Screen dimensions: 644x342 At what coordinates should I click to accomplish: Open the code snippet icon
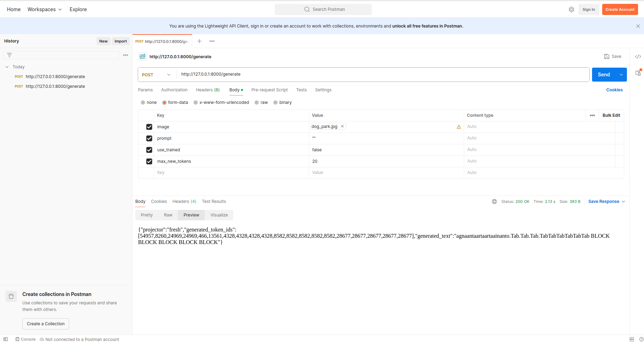click(x=638, y=56)
